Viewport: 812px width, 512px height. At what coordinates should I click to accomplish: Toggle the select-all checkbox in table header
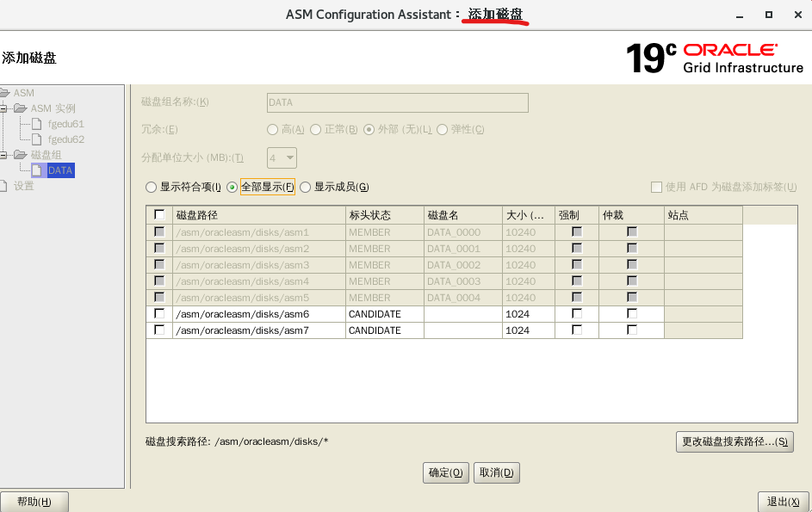[159, 214]
